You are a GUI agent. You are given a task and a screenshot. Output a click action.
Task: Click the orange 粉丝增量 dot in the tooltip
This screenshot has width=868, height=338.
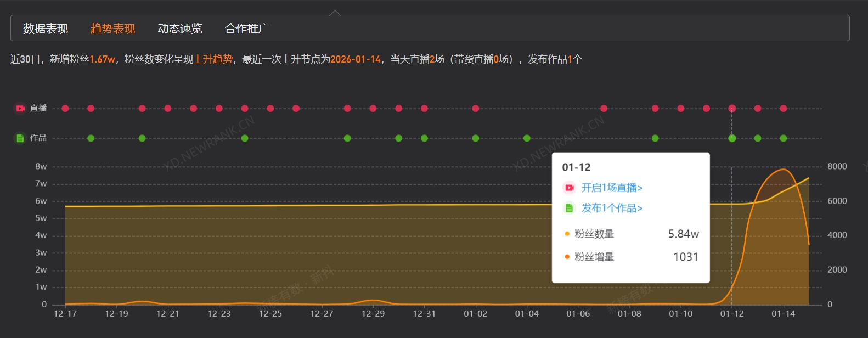point(567,257)
